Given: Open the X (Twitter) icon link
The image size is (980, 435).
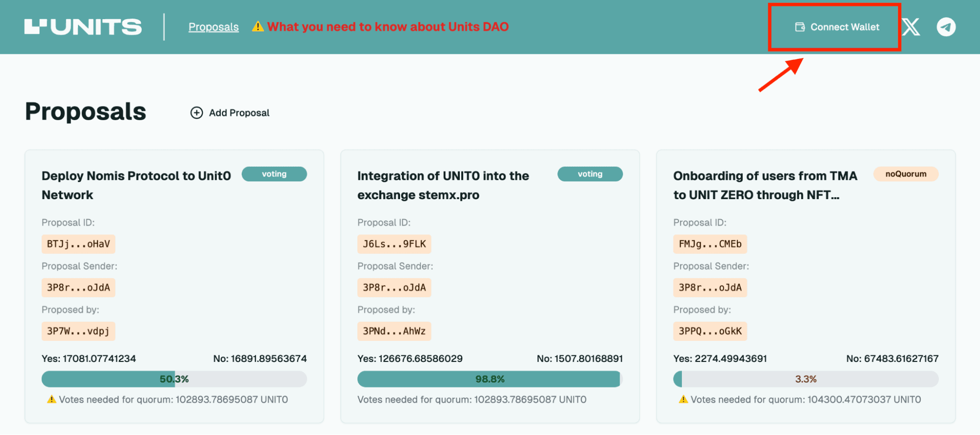Looking at the screenshot, I should [910, 27].
